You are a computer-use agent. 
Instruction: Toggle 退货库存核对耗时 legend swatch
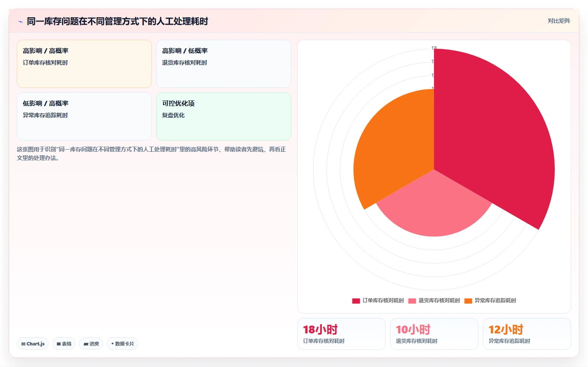pos(412,301)
